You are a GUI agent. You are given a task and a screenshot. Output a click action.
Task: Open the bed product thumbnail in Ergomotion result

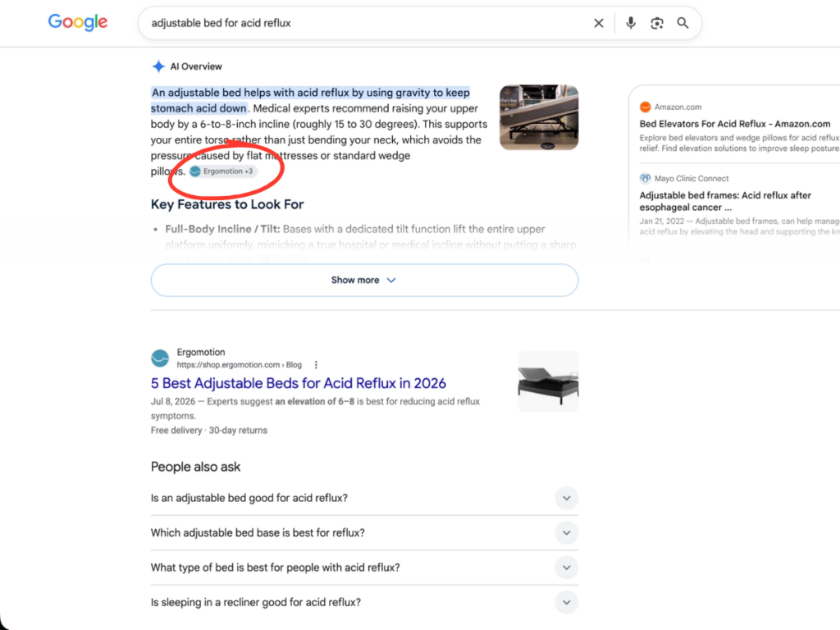click(548, 381)
